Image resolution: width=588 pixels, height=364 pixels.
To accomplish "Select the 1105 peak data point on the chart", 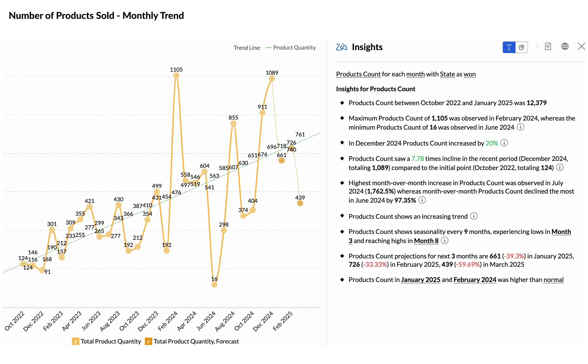I will coord(176,75).
